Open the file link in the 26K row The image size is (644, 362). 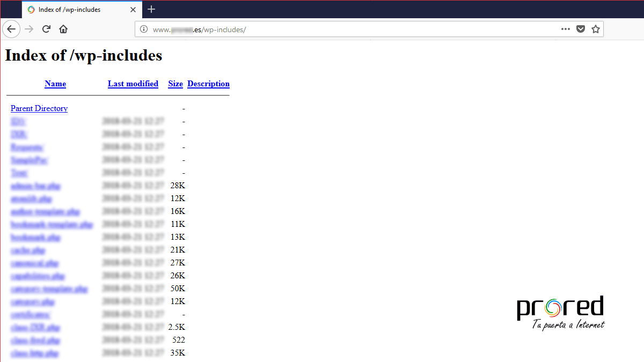tap(38, 276)
